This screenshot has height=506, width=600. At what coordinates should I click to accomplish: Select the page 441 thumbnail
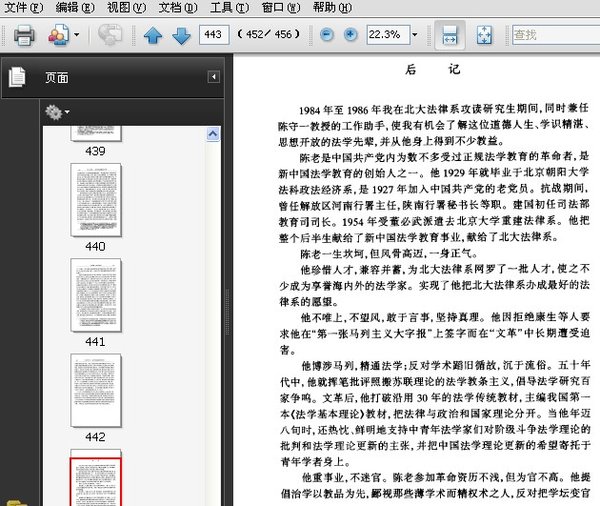[x=95, y=295]
